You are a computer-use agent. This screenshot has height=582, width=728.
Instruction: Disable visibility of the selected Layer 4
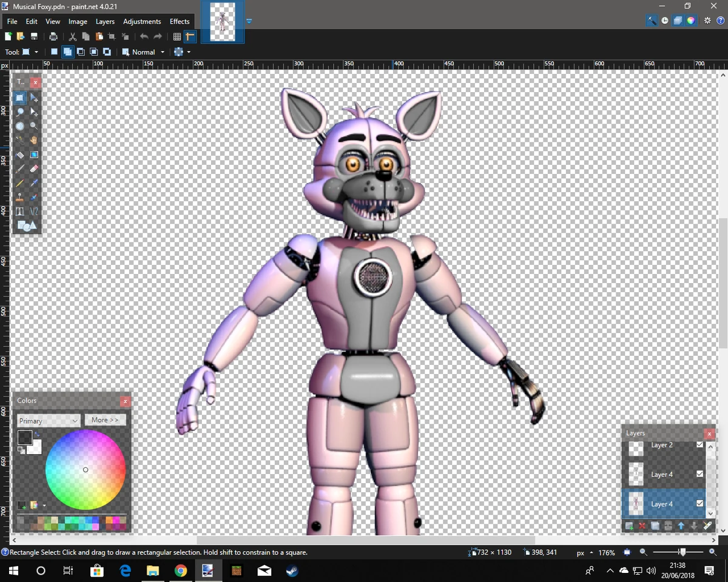[699, 504]
